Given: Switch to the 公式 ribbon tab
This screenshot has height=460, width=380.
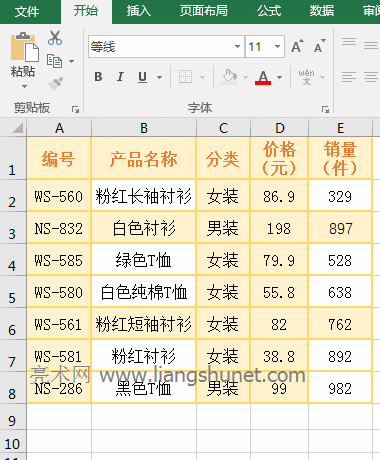Looking at the screenshot, I should coord(269,11).
